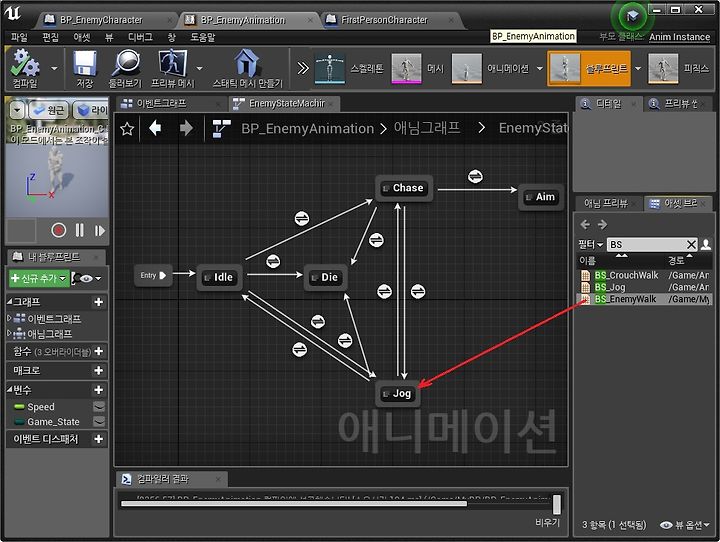Collapse the Variables (변수) section

tap(10, 390)
